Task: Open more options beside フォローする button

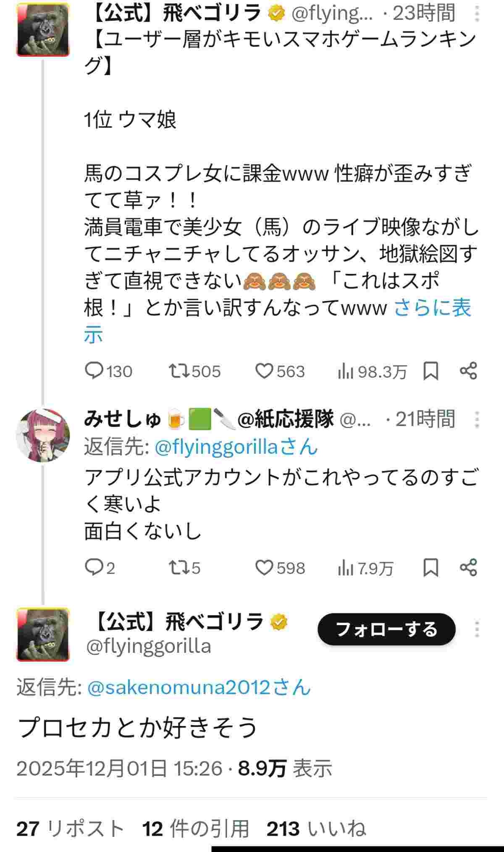Action: pyautogui.click(x=477, y=629)
